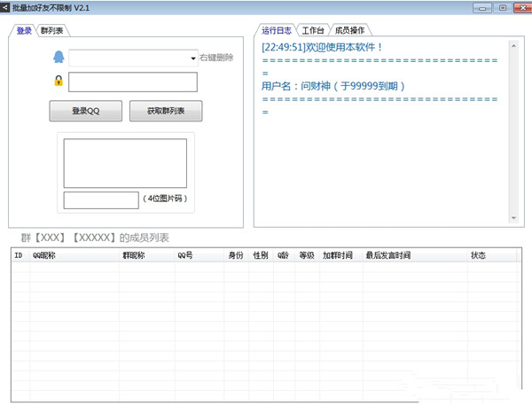Sort by the 性别 column header
Image resolution: width=532 pixels, height=406 pixels.
[x=261, y=255]
